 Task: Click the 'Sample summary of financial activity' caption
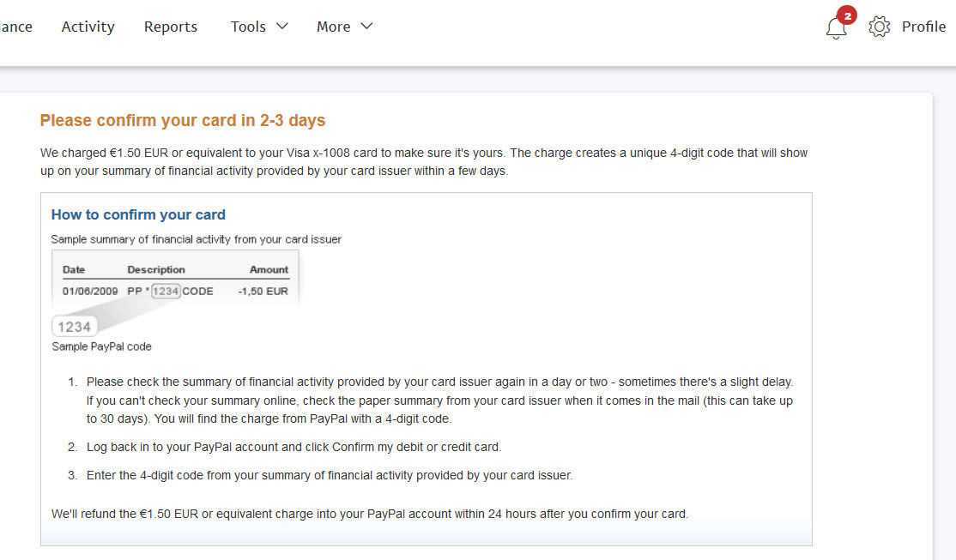[197, 239]
